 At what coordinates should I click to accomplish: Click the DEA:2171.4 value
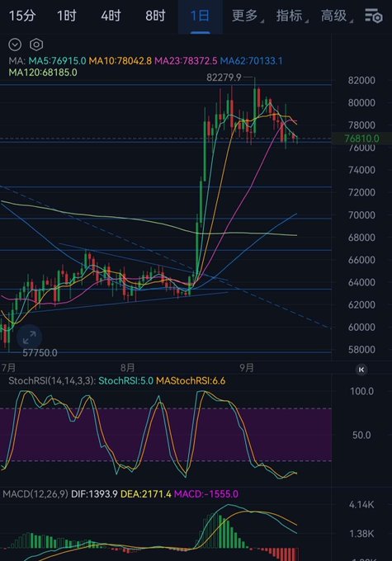146,494
